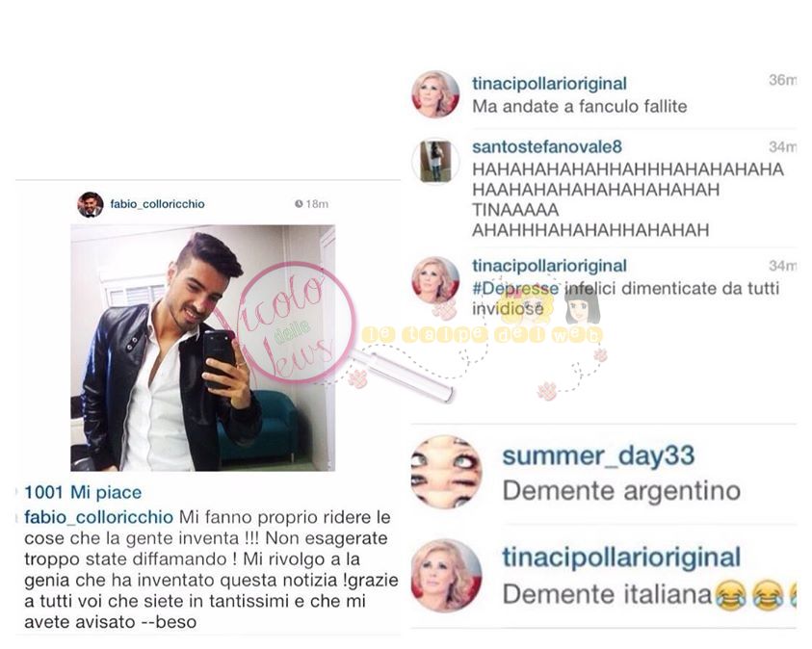
Task: Open fabio_colloricchio small profile avatar in post header
Action: point(91,204)
